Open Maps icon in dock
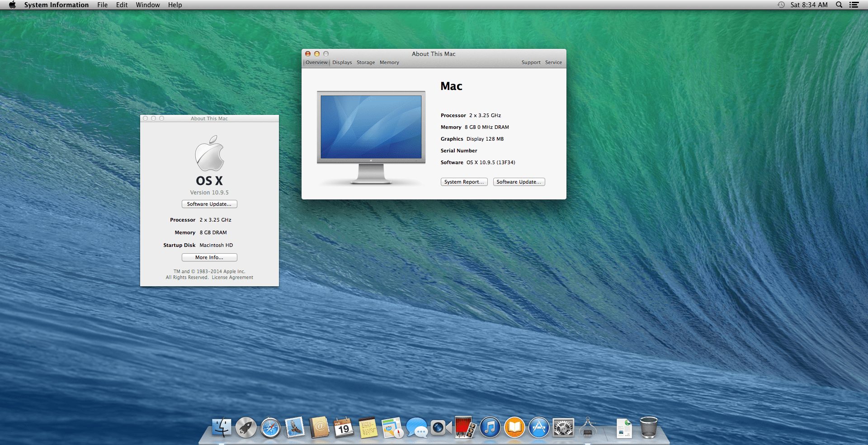This screenshot has width=868, height=445. pyautogui.click(x=392, y=427)
